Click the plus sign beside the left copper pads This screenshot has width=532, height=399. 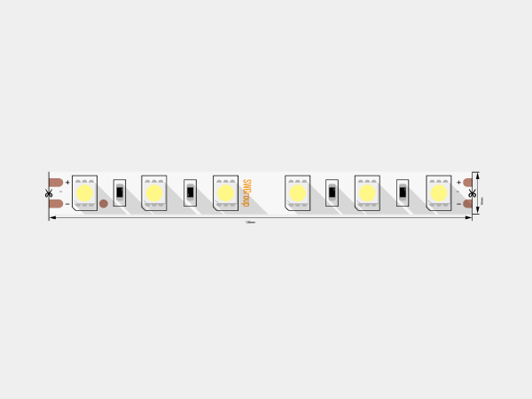click(67, 183)
